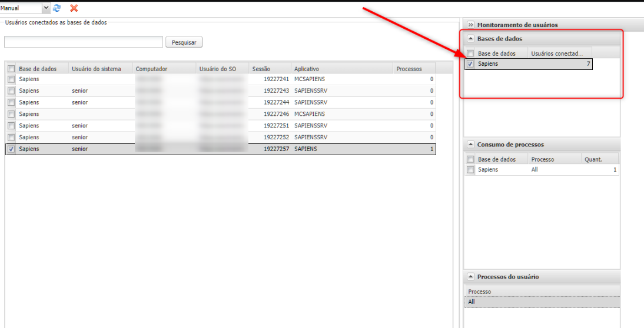Check the row with session 19227252
Image resolution: width=644 pixels, height=328 pixels.
pos(11,138)
